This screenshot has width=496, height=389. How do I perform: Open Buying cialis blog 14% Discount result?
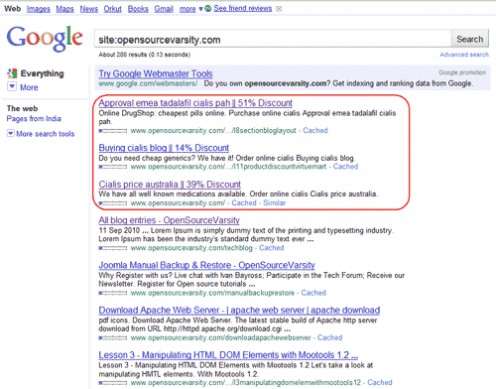click(x=164, y=148)
